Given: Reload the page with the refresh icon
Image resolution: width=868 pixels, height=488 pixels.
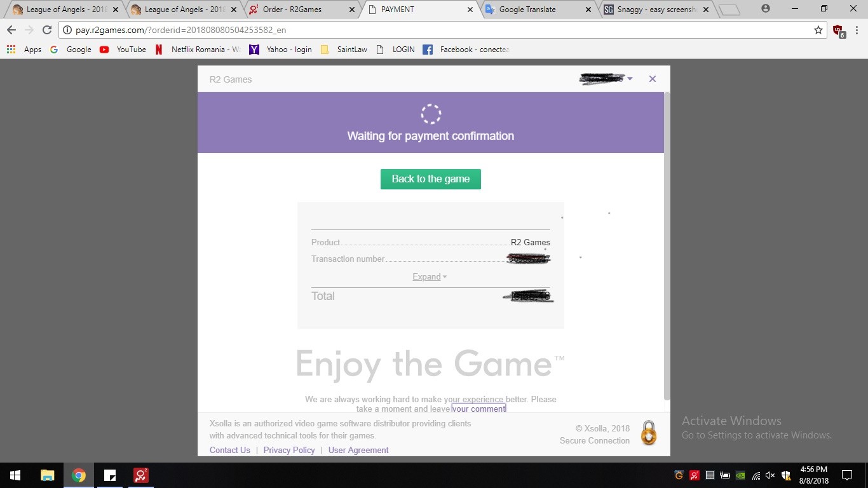Looking at the screenshot, I should [46, 30].
